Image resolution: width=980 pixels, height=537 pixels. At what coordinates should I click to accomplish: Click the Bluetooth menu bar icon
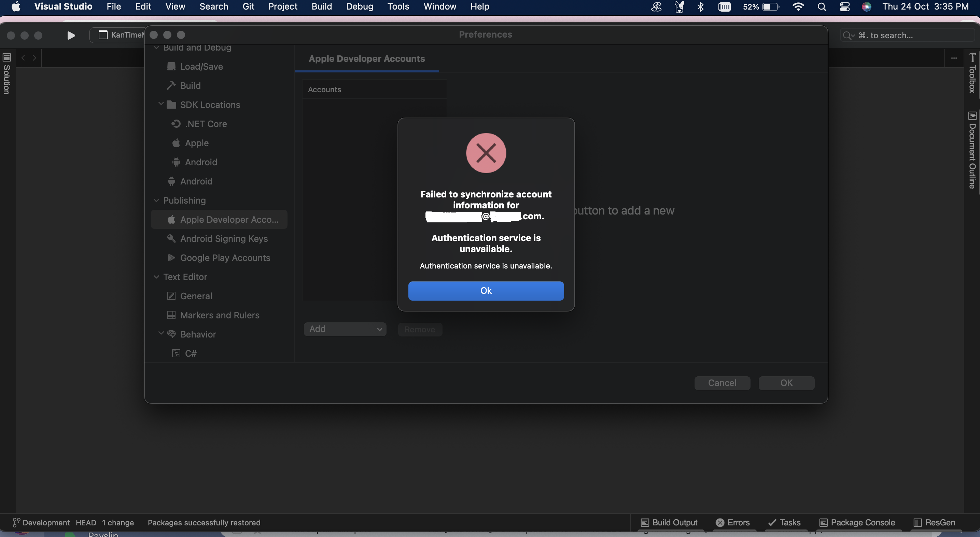point(700,6)
